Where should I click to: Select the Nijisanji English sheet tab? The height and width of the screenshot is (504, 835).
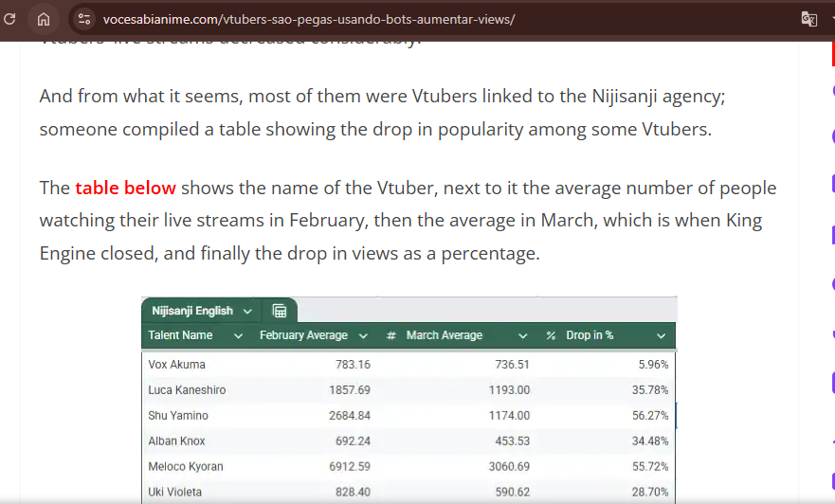pos(192,311)
